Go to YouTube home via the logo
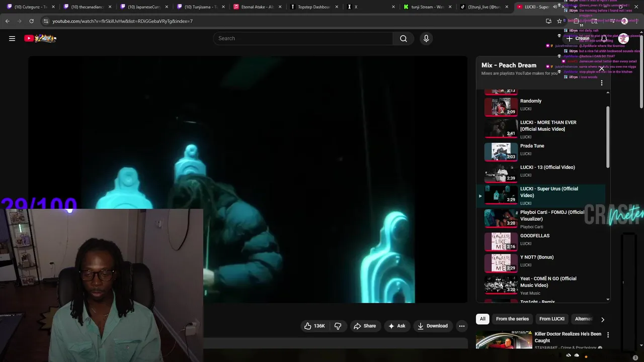Viewport: 644px width, 362px height. (40, 38)
